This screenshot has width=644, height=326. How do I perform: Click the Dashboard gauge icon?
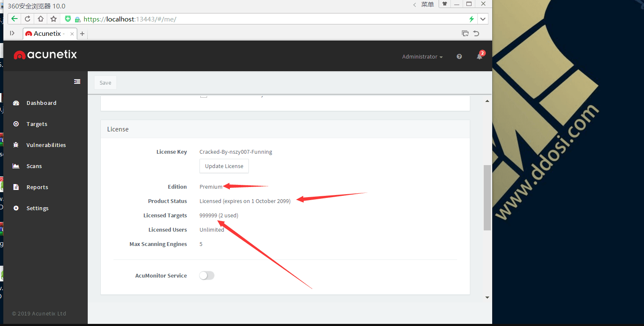(x=16, y=103)
